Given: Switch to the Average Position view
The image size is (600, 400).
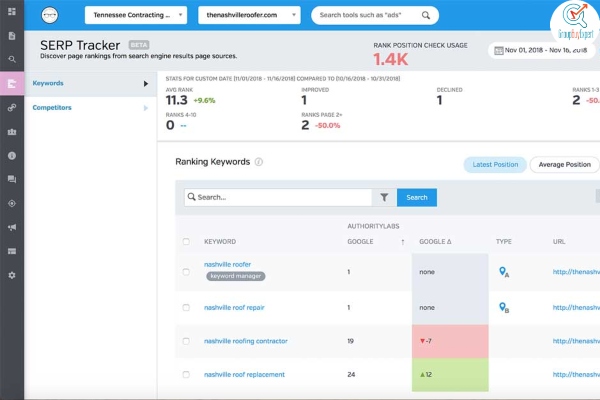Looking at the screenshot, I should 563,164.
